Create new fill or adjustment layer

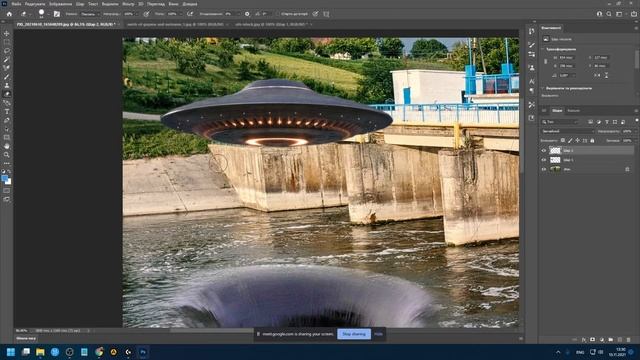point(602,340)
